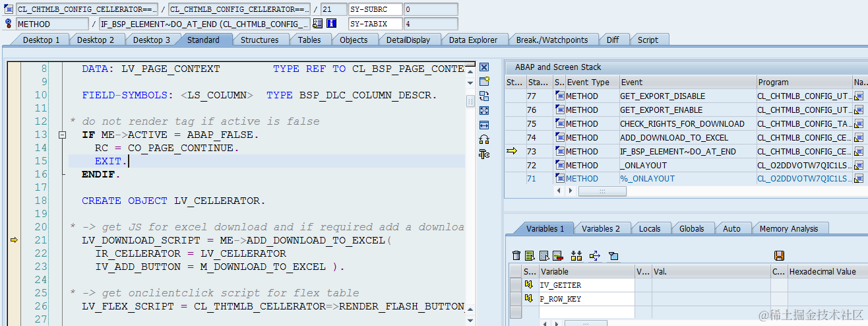Open the Data Explorer tab

click(474, 40)
